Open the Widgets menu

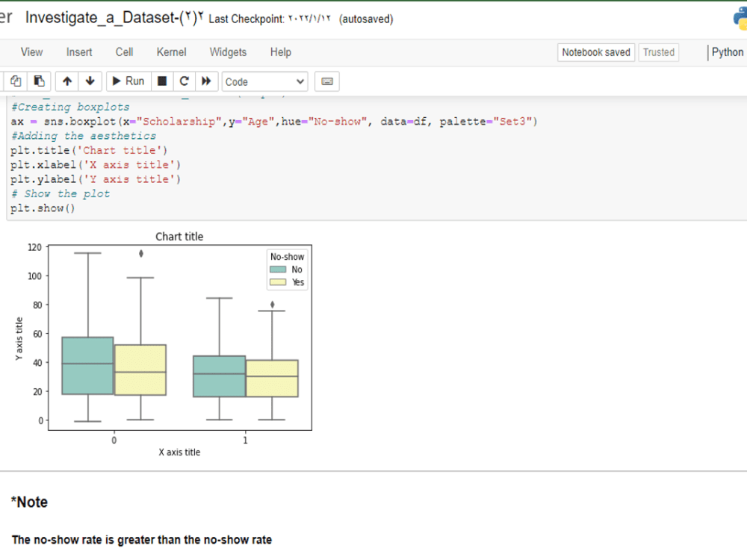(228, 52)
